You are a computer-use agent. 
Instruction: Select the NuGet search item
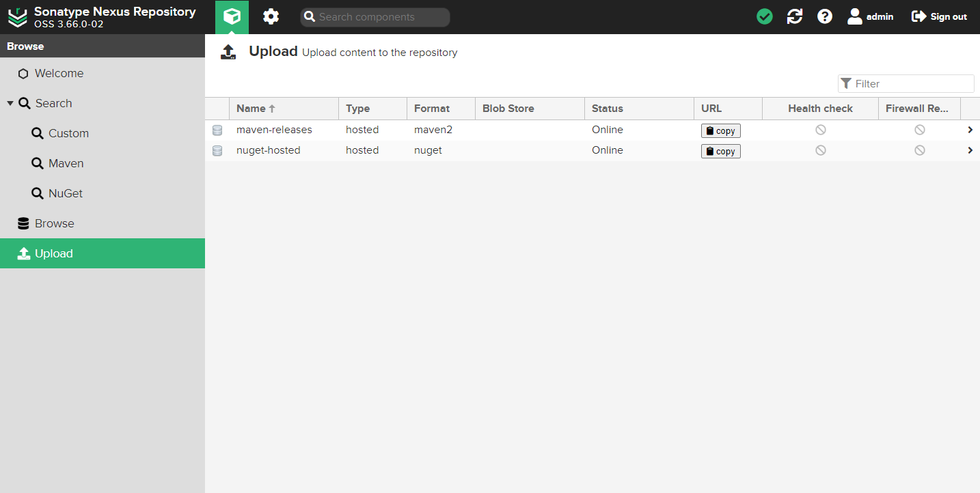point(66,193)
